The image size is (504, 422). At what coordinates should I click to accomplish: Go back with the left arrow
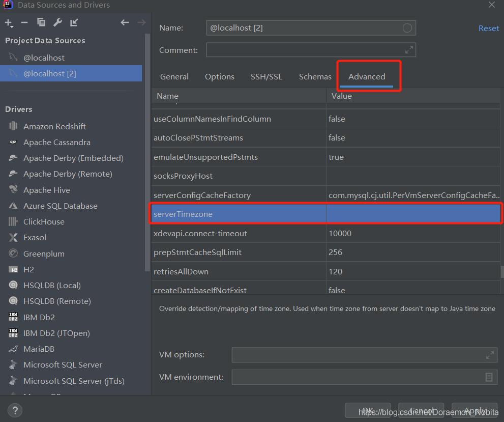pyautogui.click(x=125, y=22)
